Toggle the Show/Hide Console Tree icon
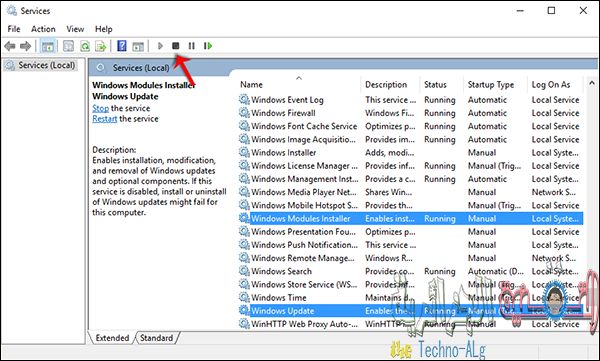The width and height of the screenshot is (600, 361). [x=48, y=46]
